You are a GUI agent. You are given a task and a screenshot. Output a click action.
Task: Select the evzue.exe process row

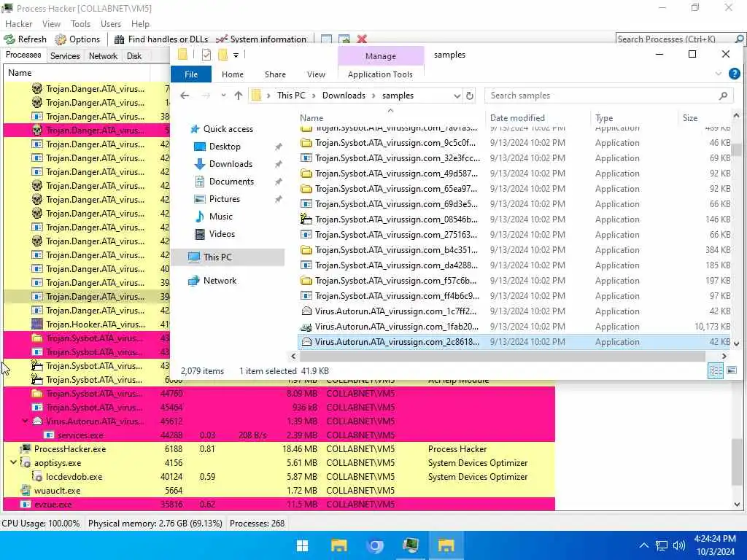pyautogui.click(x=279, y=504)
